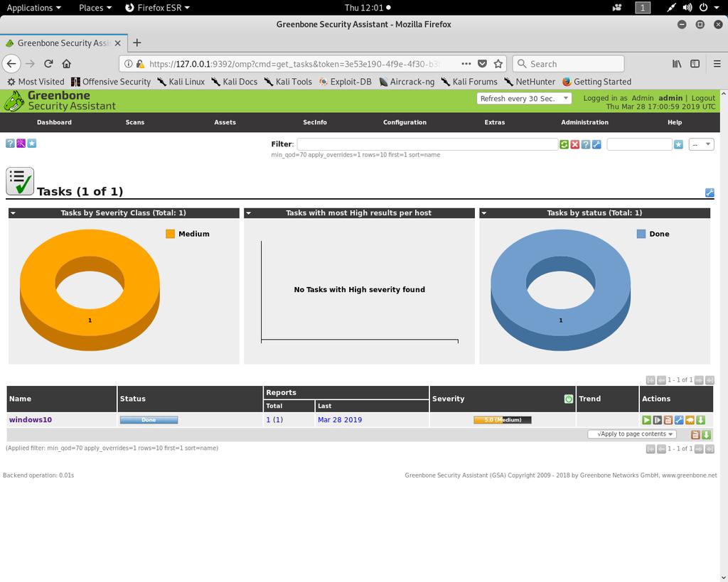Open Firefox library icon
Screen dimensions: 728x582
tap(677, 63)
